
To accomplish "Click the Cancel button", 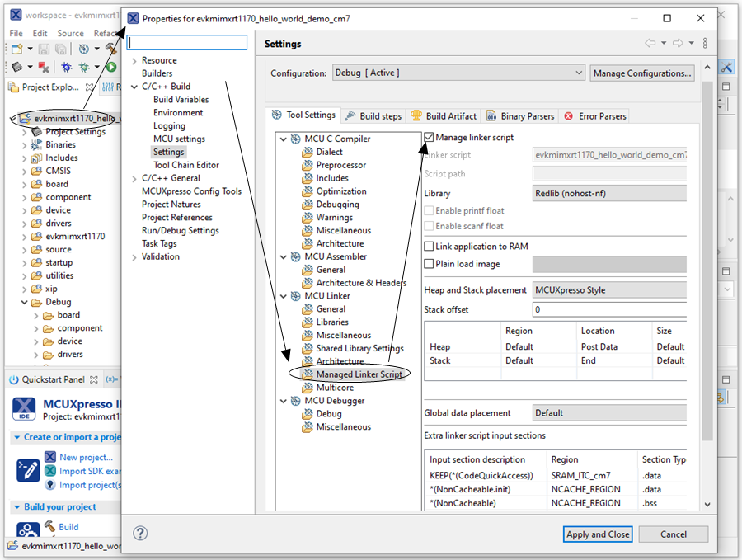I will (x=674, y=534).
